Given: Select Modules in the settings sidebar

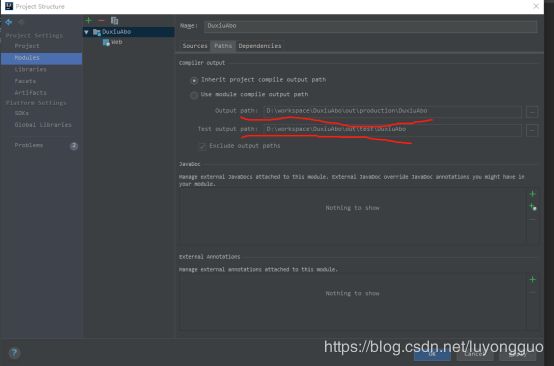Looking at the screenshot, I should (x=41, y=58).
